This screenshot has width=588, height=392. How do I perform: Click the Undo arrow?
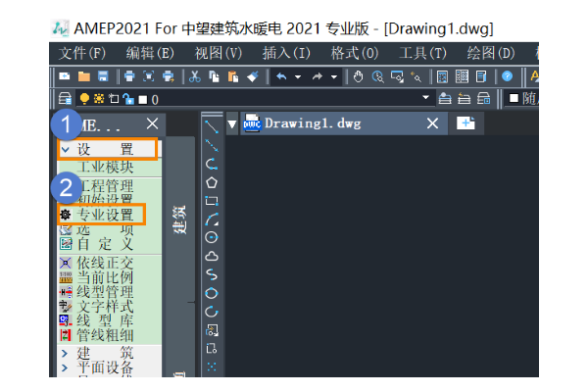click(281, 76)
